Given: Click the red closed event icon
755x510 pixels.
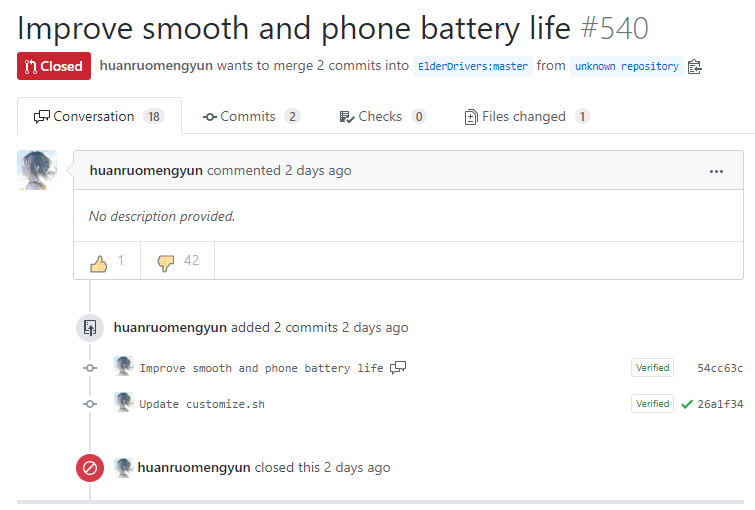Looking at the screenshot, I should [90, 468].
